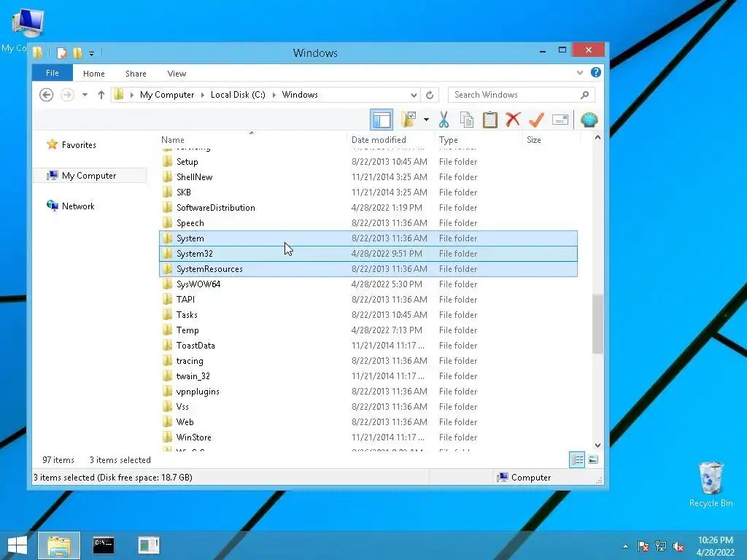Switch to the View ribbon tab
Viewport: 747px width, 560px height.
coord(177,74)
